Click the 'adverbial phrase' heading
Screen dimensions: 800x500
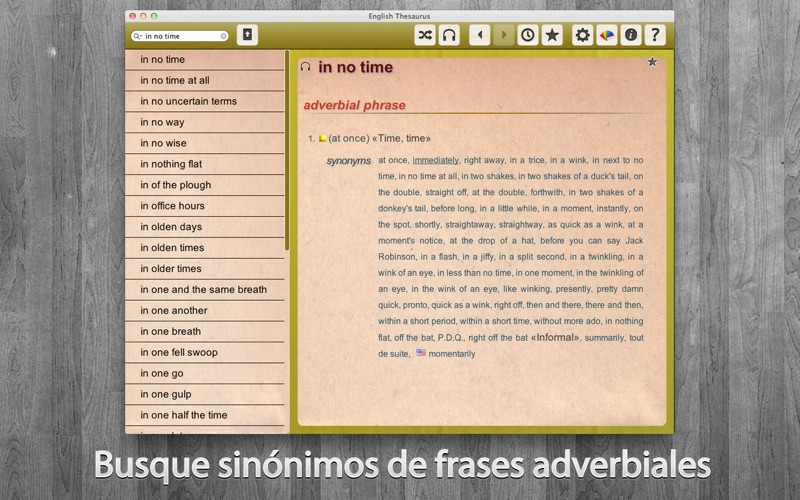pyautogui.click(x=355, y=105)
